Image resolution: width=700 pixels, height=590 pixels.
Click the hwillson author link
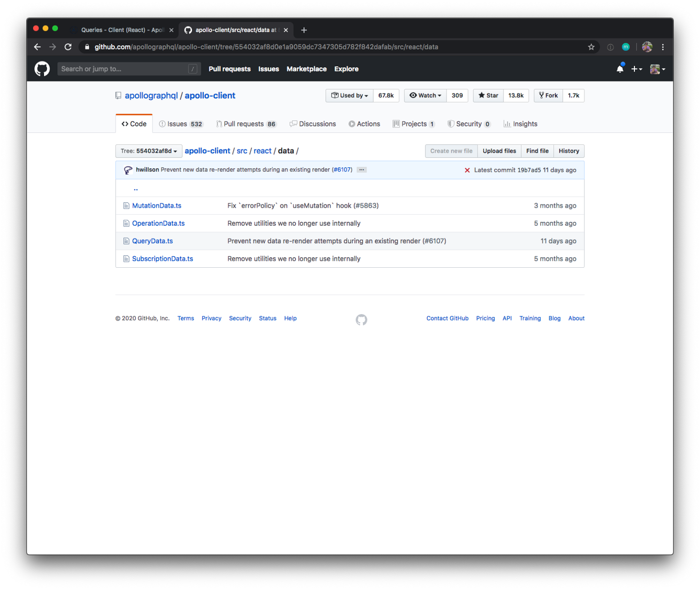coord(147,170)
